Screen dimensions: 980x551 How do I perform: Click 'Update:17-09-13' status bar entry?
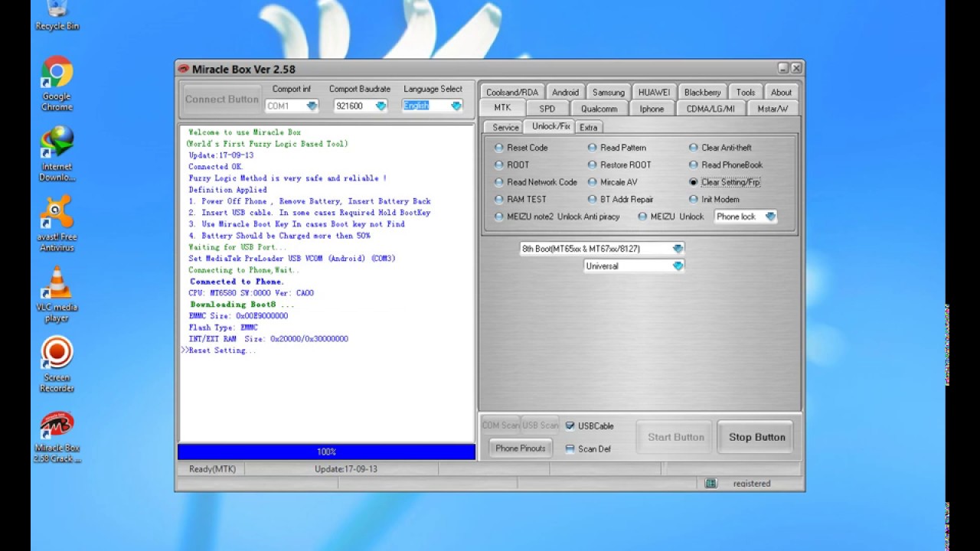click(345, 469)
